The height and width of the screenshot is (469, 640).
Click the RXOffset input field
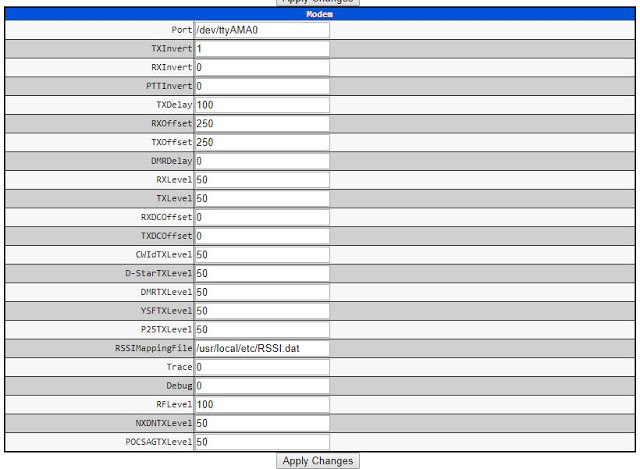262,124
